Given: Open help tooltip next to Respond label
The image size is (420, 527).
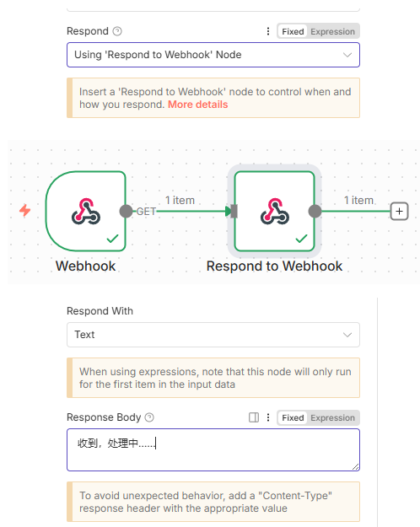Looking at the screenshot, I should (117, 31).
